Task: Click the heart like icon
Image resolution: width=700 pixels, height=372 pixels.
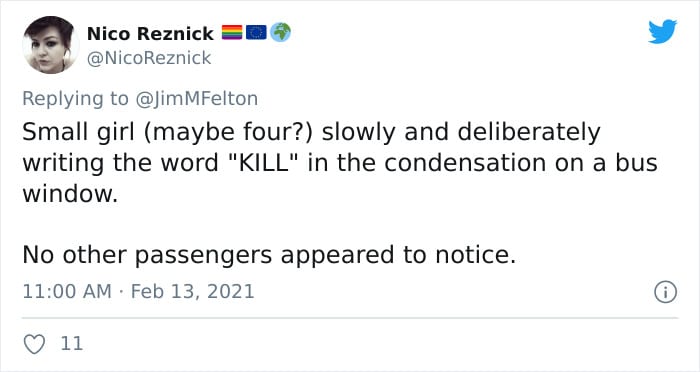Action: [x=34, y=344]
